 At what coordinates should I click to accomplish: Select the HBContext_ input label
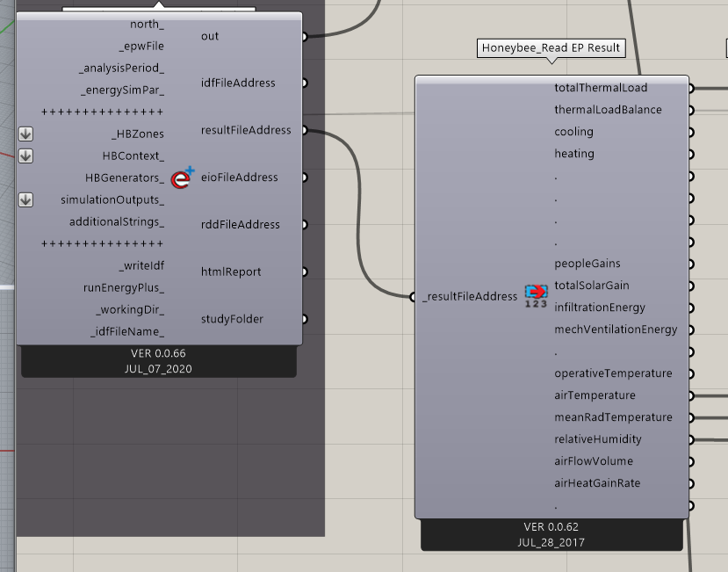click(x=133, y=156)
